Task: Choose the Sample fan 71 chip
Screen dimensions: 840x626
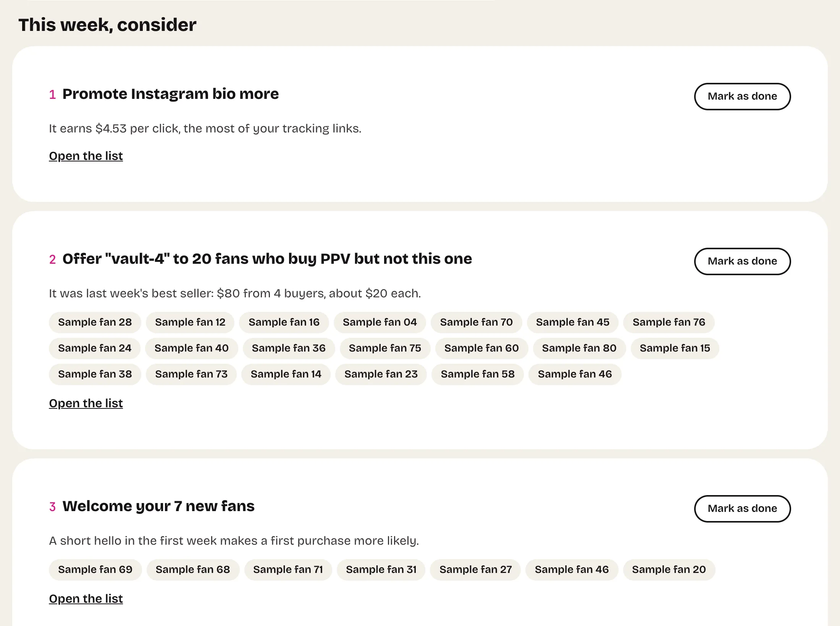Action: [x=288, y=570]
